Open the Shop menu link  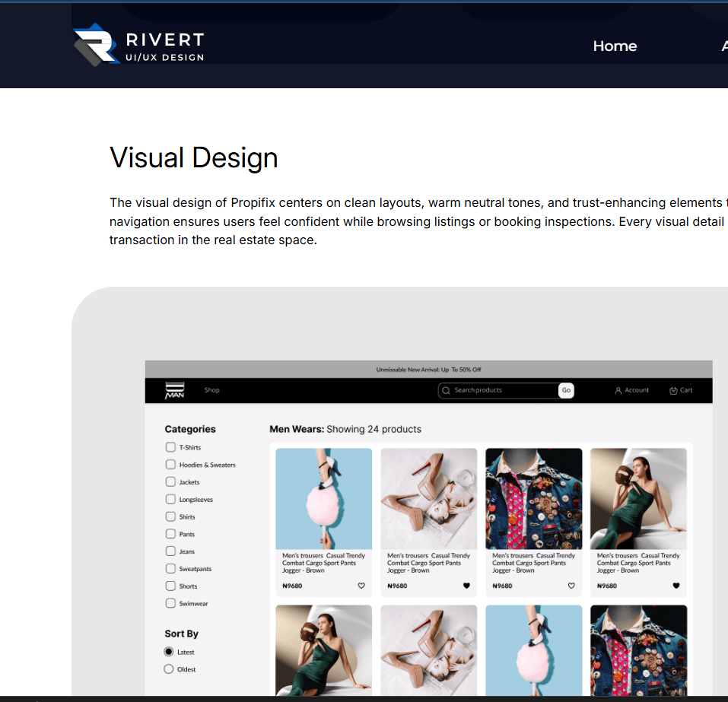coord(211,390)
